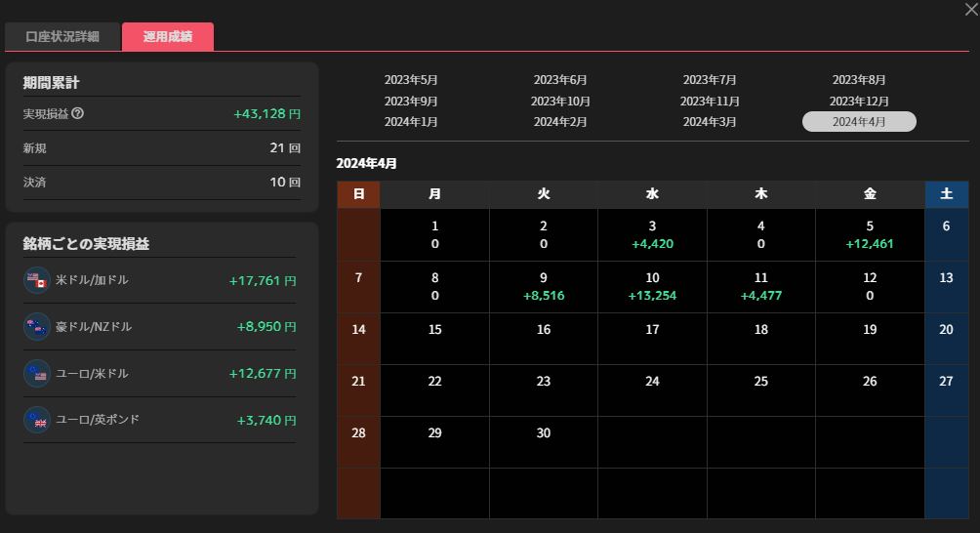Click the 期間累計 heading
The image size is (980, 533).
[x=52, y=82]
